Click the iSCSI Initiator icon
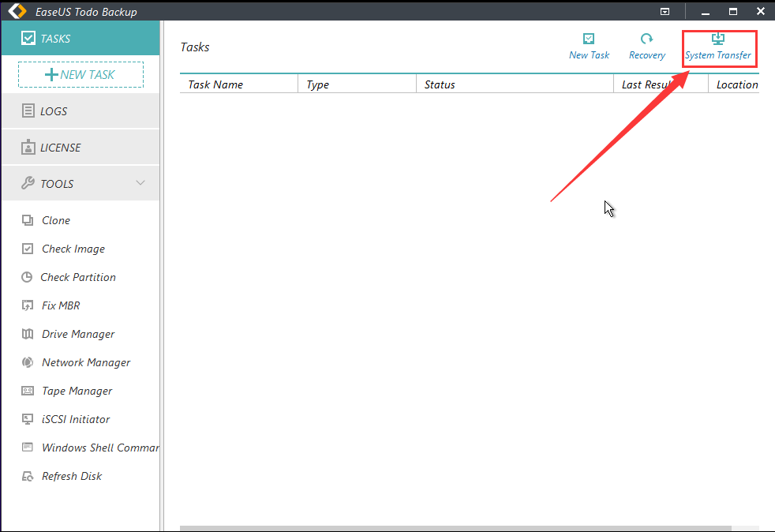The image size is (775, 532). [28, 419]
